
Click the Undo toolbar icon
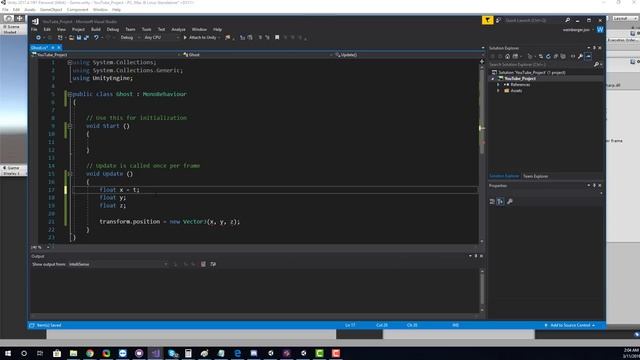(x=96, y=38)
